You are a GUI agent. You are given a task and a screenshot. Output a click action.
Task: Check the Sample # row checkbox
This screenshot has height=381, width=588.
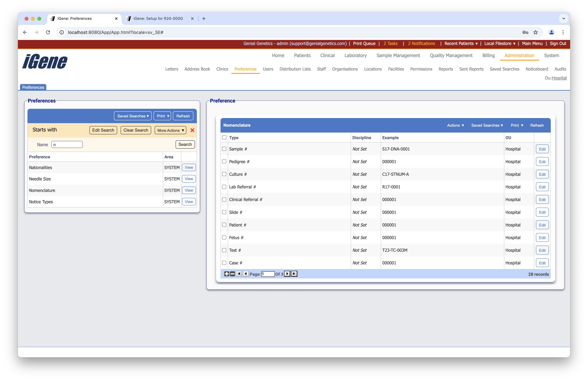(224, 149)
